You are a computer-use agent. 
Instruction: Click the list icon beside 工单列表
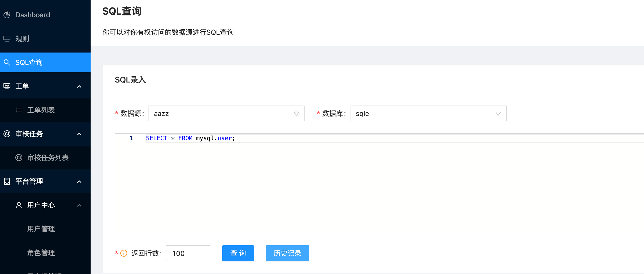pyautogui.click(x=19, y=110)
